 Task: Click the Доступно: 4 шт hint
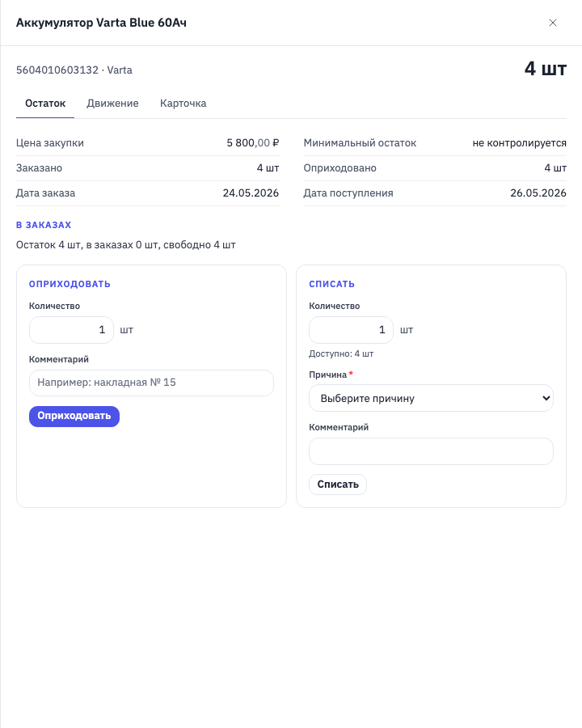click(341, 353)
